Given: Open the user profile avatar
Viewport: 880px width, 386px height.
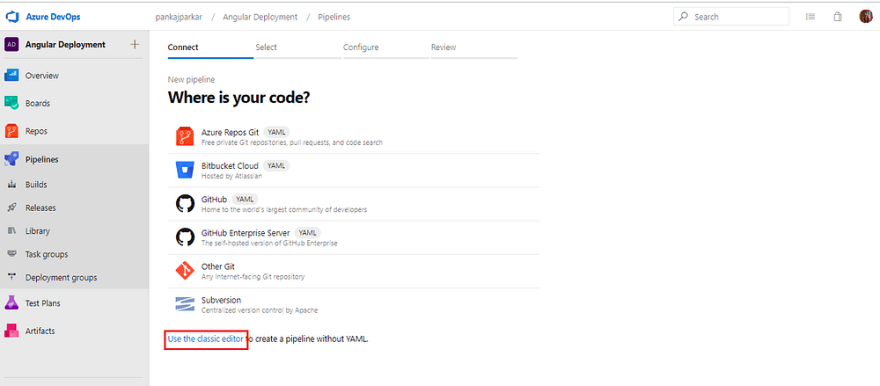Looking at the screenshot, I should (x=866, y=17).
